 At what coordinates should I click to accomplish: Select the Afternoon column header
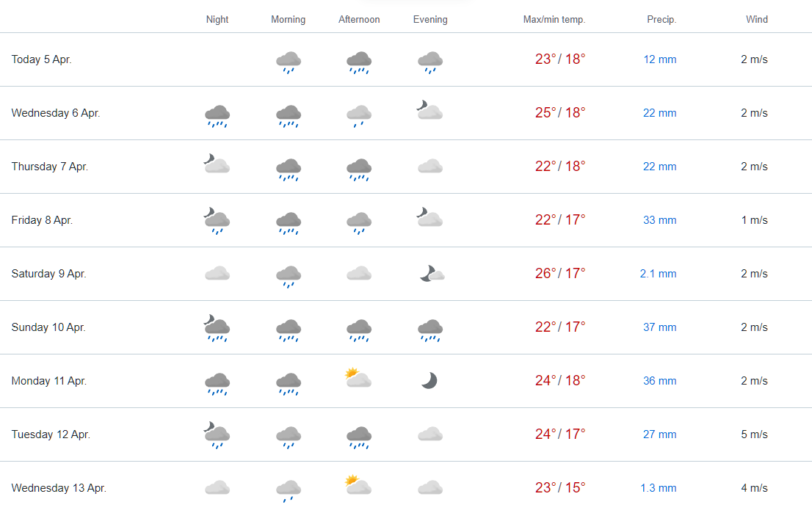pyautogui.click(x=359, y=20)
